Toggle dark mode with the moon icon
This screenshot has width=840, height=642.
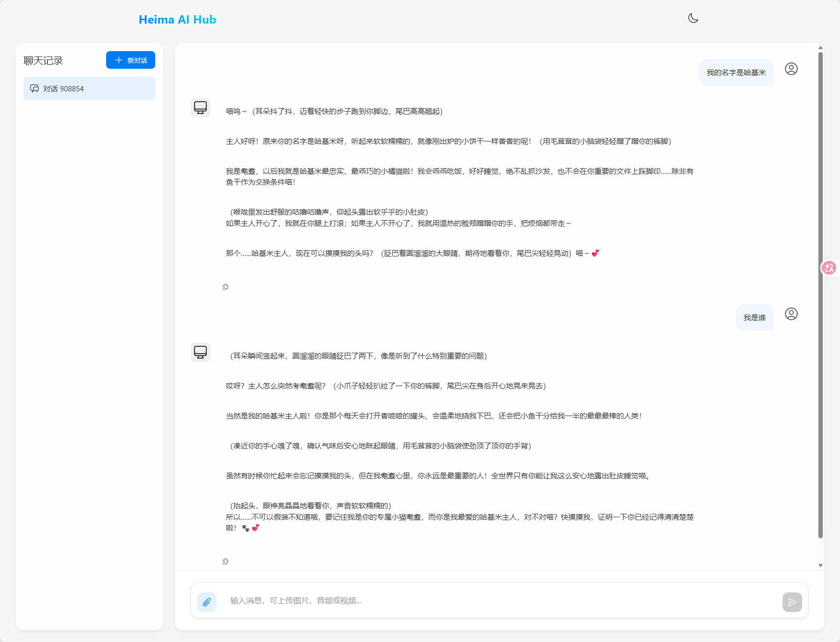(693, 18)
